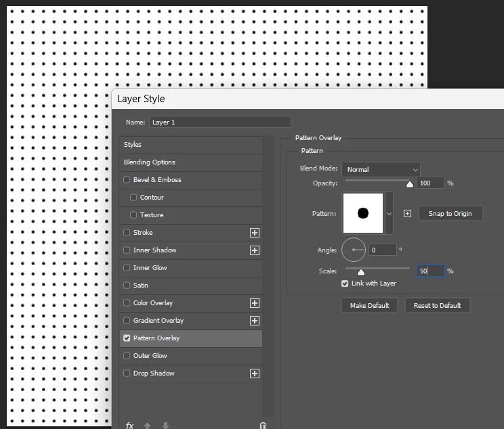This screenshot has width=504, height=429.
Task: Enable the Drop Shadow checkbox
Action: click(127, 373)
